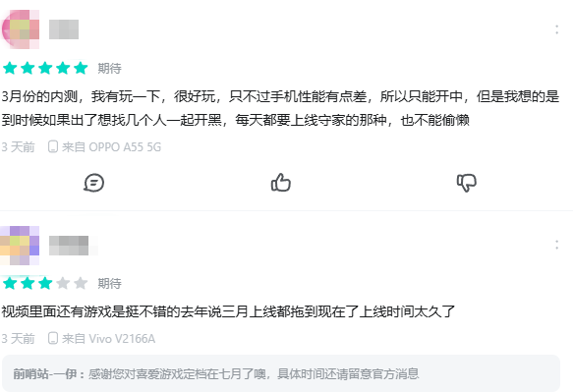
Task: Open first reviewer's pink avatar profile
Action: pyautogui.click(x=20, y=29)
